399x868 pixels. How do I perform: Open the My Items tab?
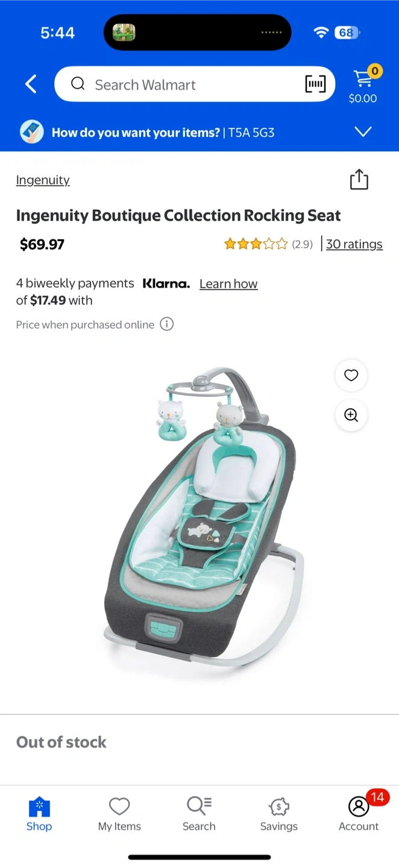(119, 814)
